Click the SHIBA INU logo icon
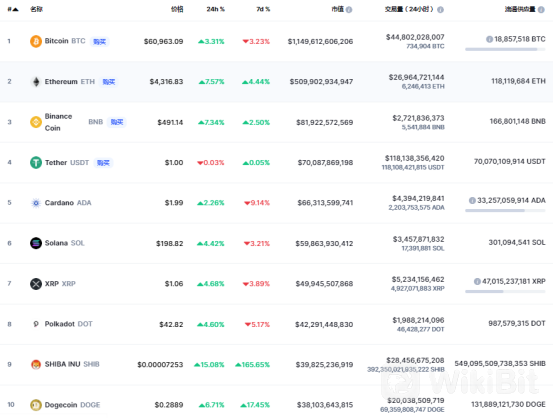 pyautogui.click(x=36, y=364)
